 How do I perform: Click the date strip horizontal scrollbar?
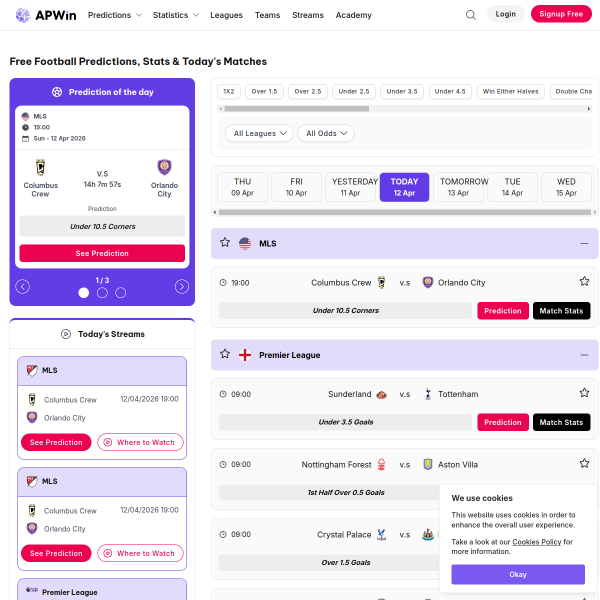pyautogui.click(x=405, y=212)
